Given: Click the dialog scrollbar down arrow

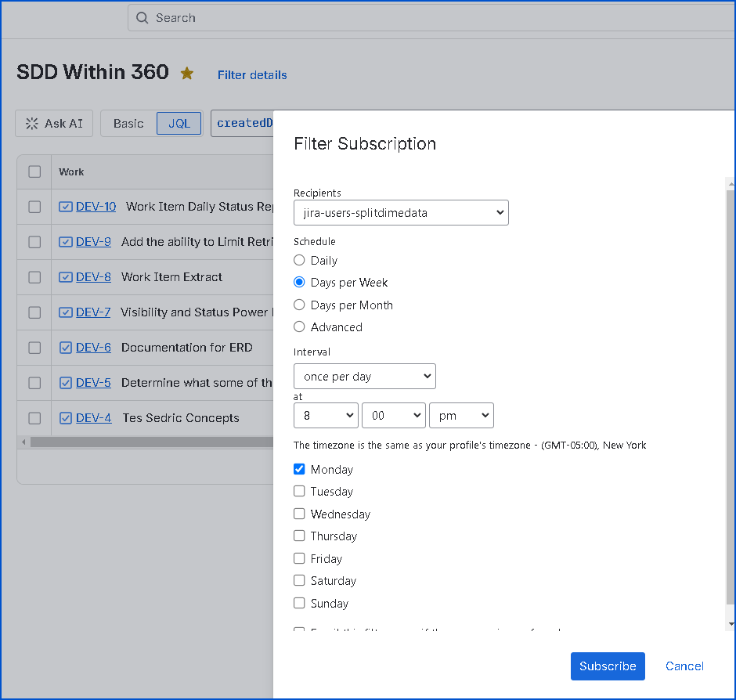Looking at the screenshot, I should (731, 624).
